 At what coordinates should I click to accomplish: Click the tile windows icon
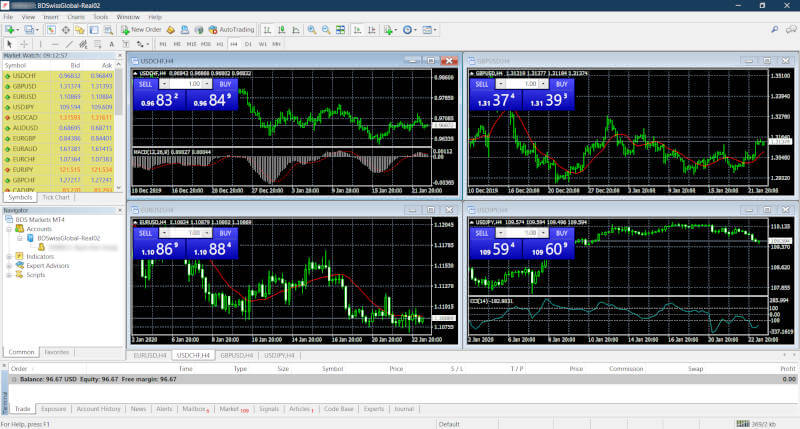click(x=339, y=30)
